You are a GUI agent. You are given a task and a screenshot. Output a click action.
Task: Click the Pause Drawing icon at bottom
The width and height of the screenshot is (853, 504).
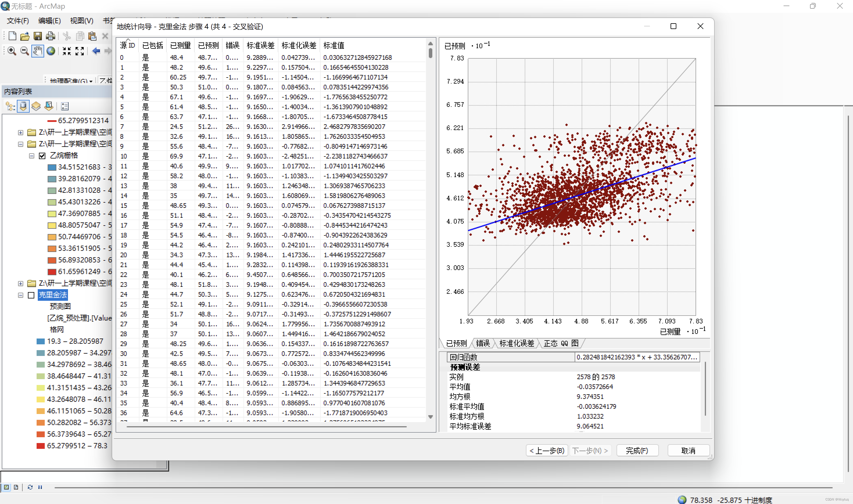coord(40,487)
